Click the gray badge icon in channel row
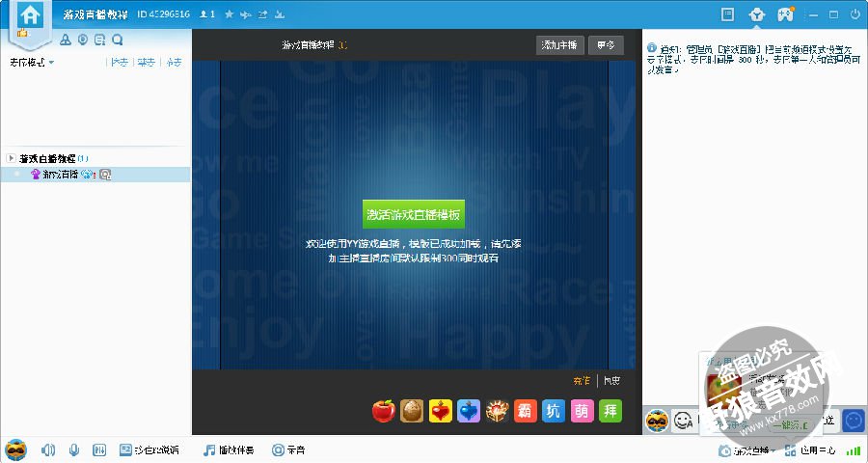868x463 pixels. click(x=105, y=175)
